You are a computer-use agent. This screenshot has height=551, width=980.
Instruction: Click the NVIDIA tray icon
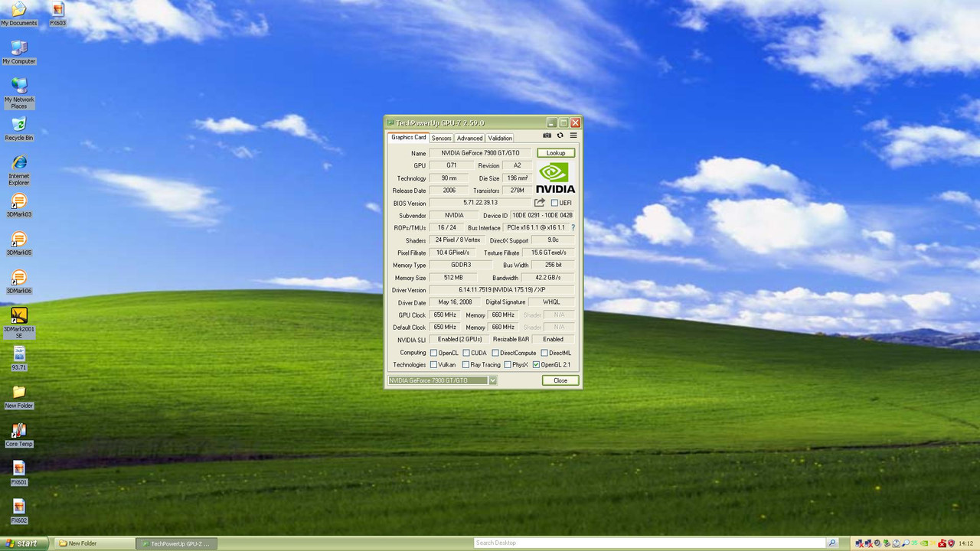(924, 543)
